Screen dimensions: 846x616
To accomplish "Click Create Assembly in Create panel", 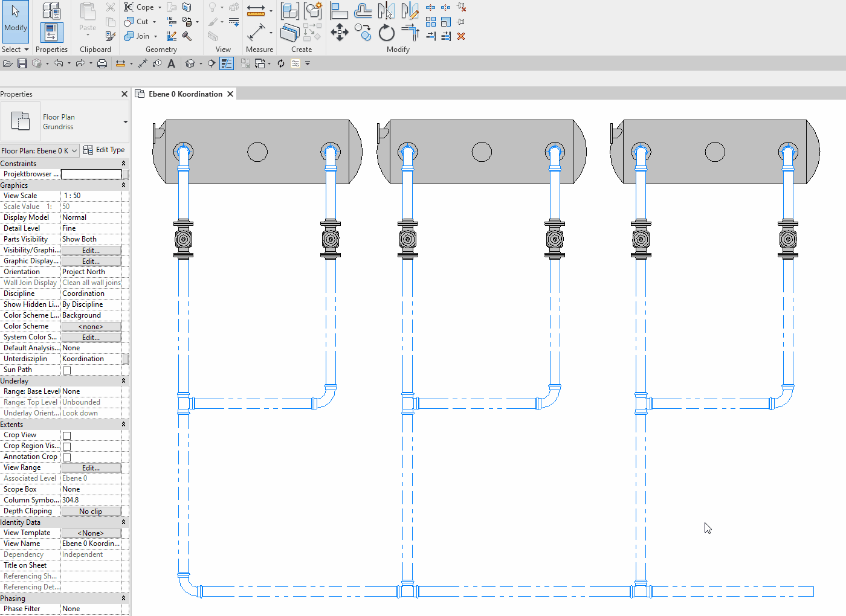I will coord(290,10).
